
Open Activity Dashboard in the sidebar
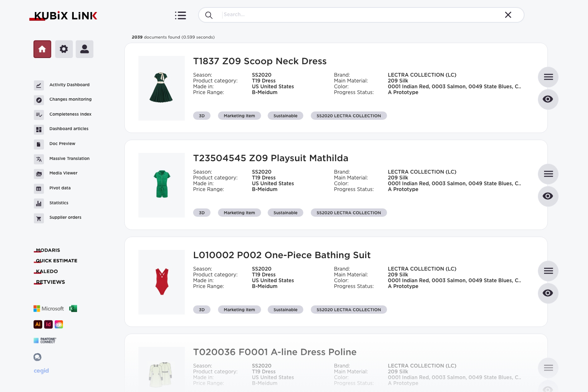69,85
